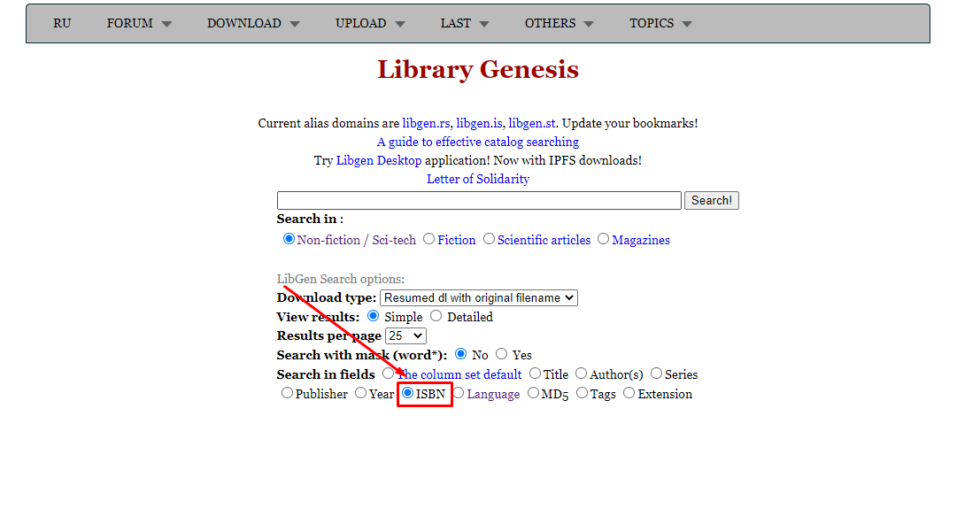Click the Library Genesis title heading
980x524 pixels.
(478, 69)
